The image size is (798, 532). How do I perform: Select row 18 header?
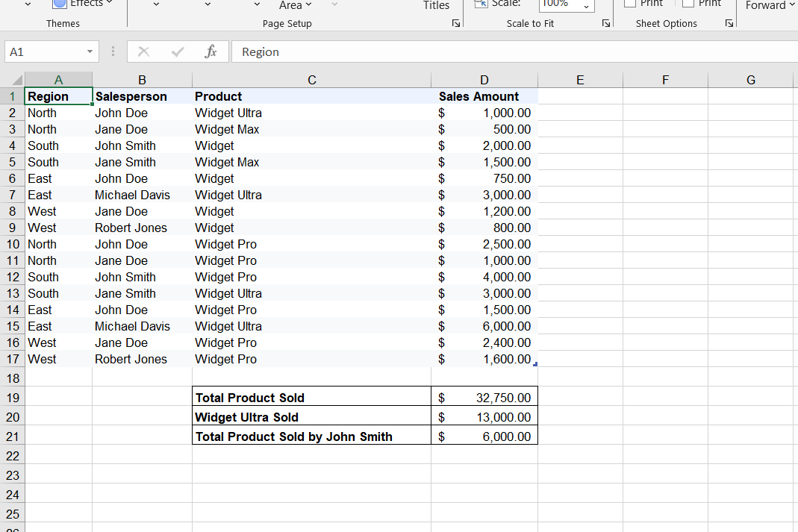tap(12, 378)
